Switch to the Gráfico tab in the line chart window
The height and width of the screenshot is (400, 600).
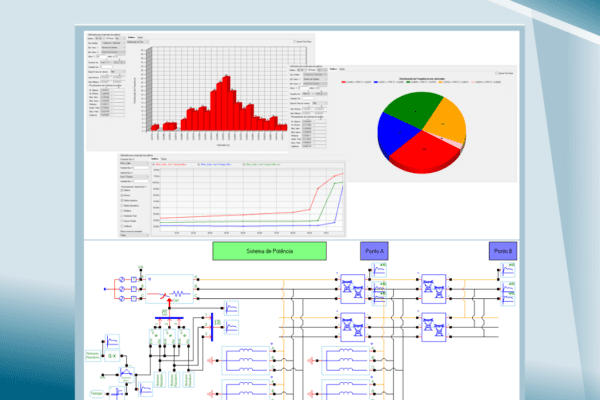click(x=155, y=159)
